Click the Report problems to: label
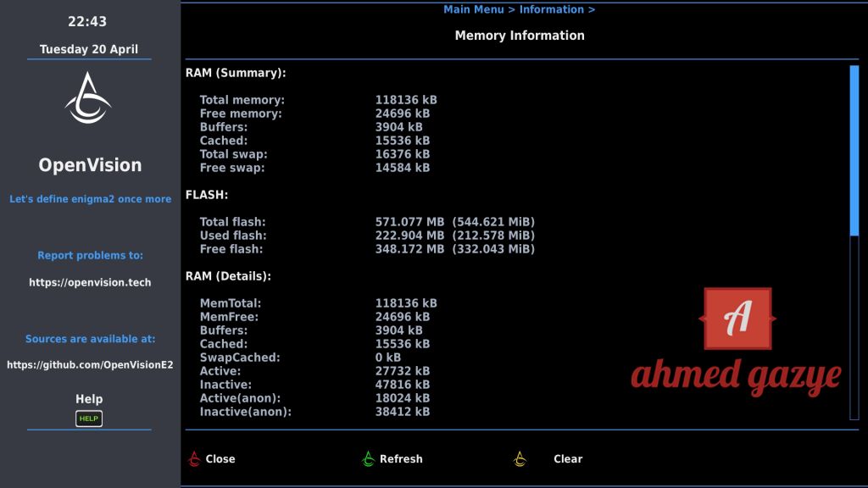 click(90, 255)
